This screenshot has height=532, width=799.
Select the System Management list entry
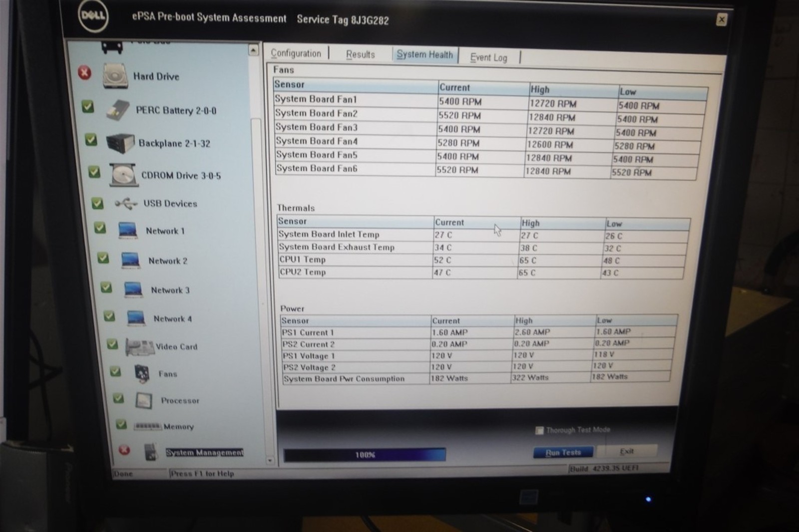pyautogui.click(x=204, y=452)
